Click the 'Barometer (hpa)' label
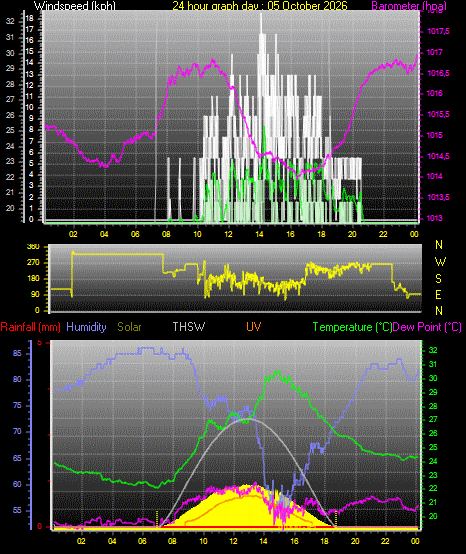 (x=409, y=5)
